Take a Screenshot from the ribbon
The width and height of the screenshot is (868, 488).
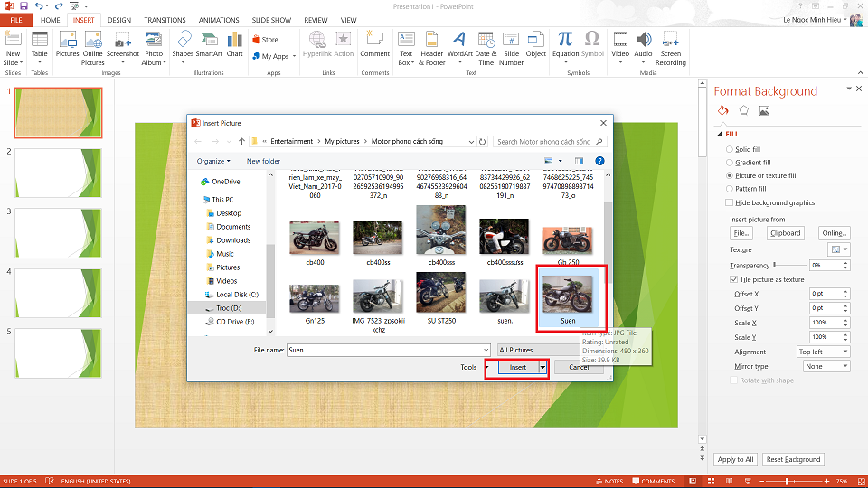(x=122, y=48)
